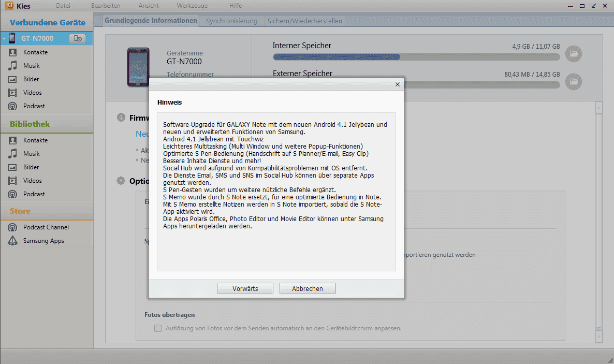Open Podcast icon under Verbundene Geräte

click(x=12, y=106)
